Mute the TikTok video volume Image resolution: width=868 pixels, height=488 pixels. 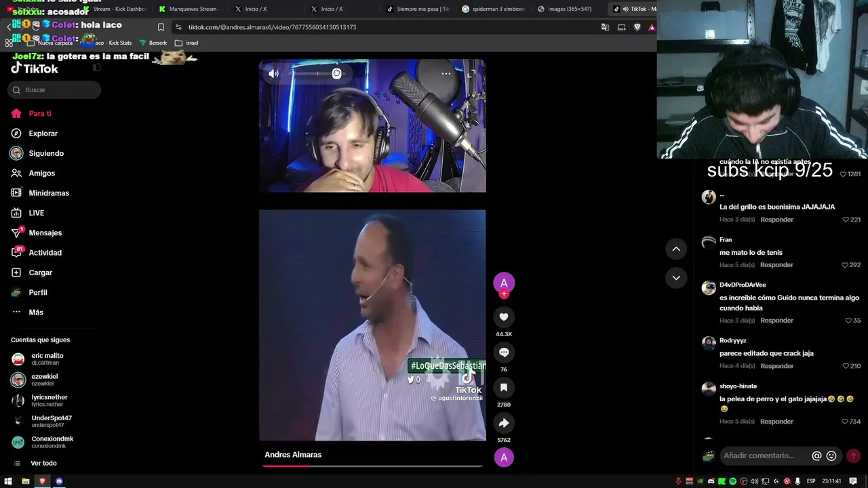coord(273,73)
